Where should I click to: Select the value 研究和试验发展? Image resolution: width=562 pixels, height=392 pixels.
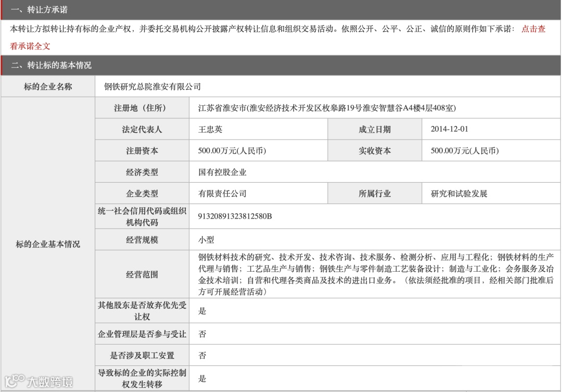459,194
